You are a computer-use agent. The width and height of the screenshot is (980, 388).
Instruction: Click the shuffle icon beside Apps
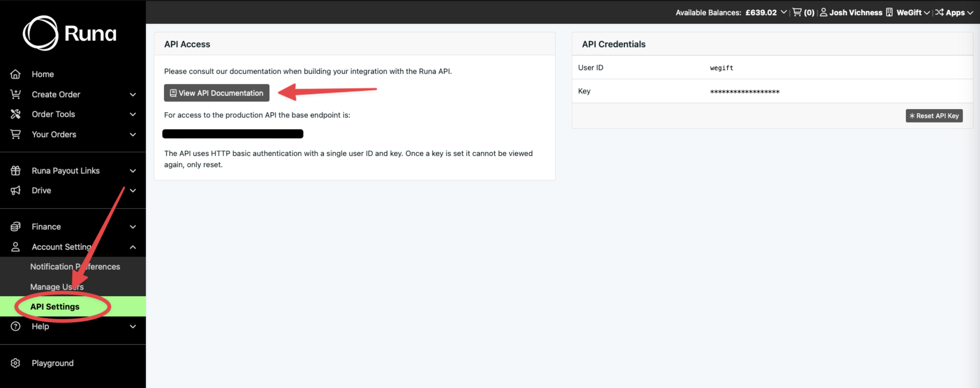[x=939, y=12]
